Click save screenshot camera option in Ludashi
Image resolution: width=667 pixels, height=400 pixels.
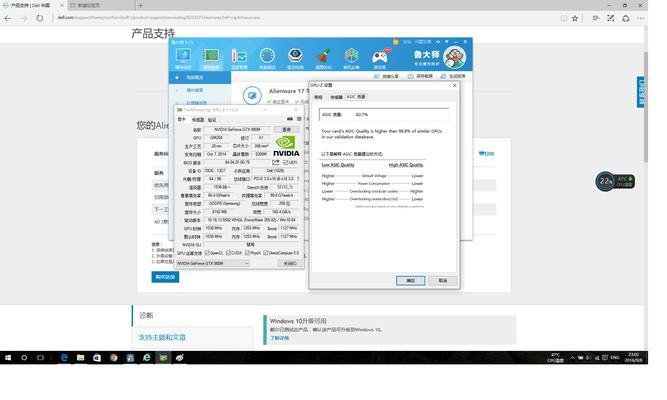coord(420,76)
